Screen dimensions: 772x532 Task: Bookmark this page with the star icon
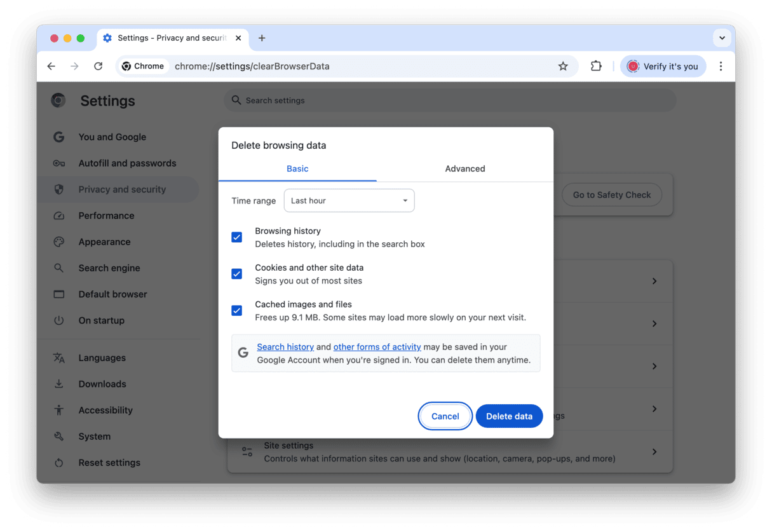point(563,66)
